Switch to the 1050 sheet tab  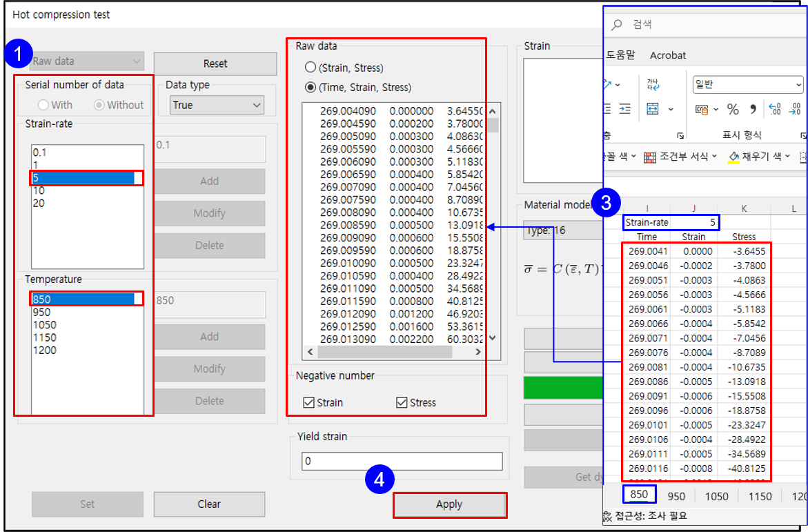click(716, 496)
